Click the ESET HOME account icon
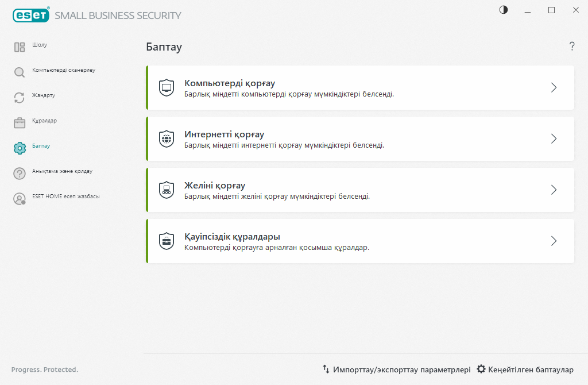 [20, 199]
